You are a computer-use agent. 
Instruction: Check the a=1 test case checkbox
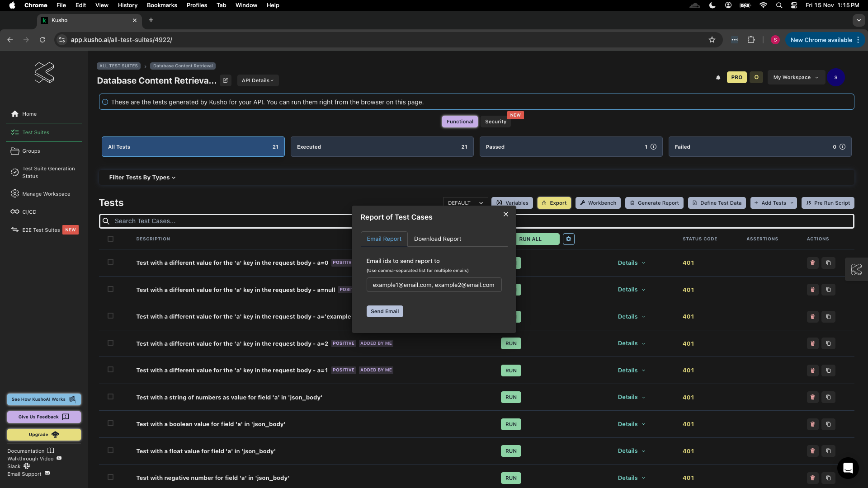coord(110,370)
